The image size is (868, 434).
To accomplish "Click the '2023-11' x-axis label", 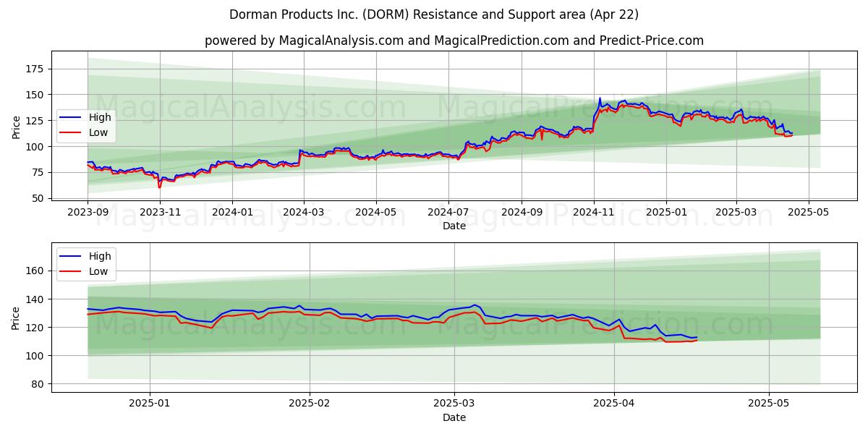I will pos(160,213).
